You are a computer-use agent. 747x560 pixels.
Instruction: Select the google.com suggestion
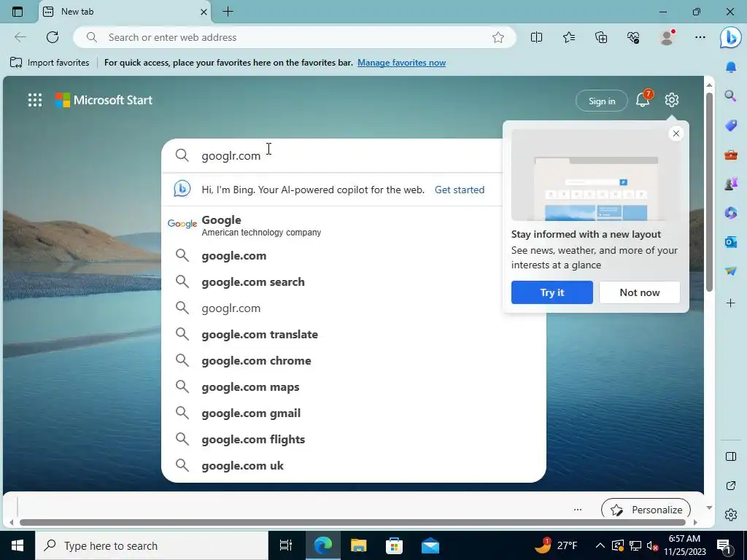click(x=354, y=256)
